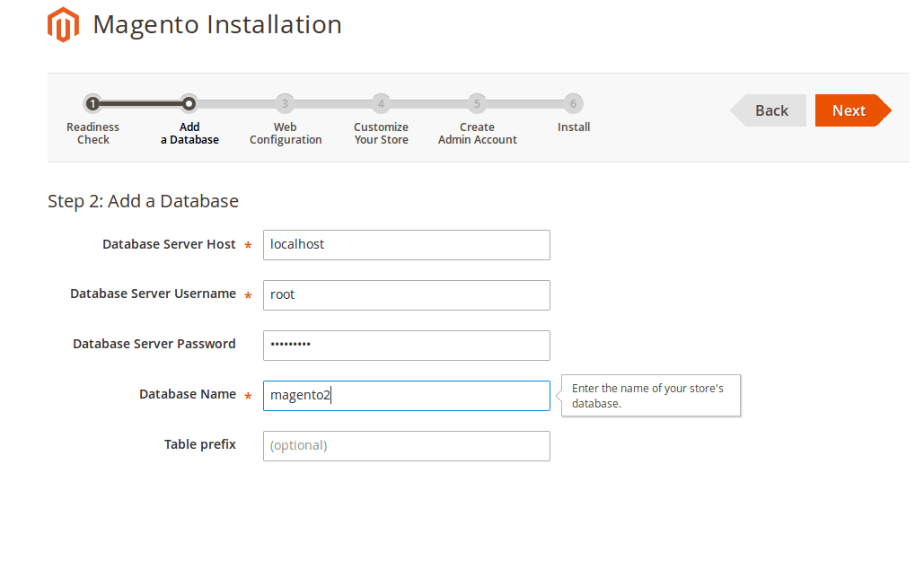Focus the Database Server Username field
This screenshot has height=561, width=924.
[407, 295]
